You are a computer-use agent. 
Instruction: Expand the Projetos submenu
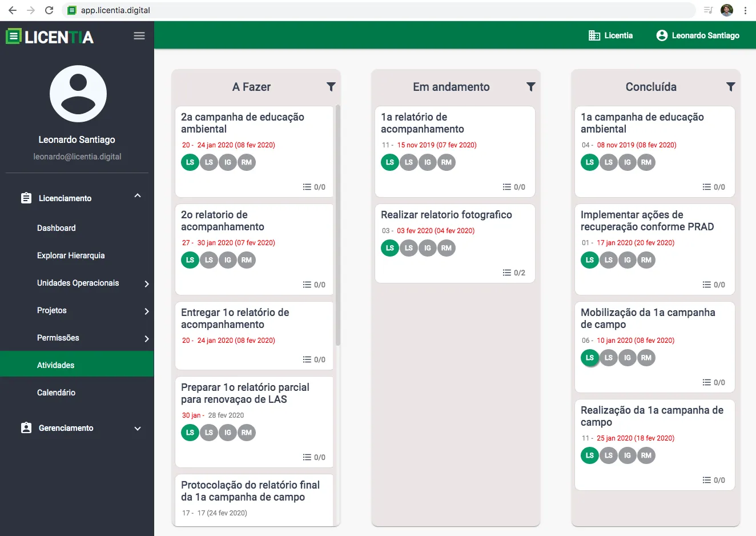click(147, 311)
